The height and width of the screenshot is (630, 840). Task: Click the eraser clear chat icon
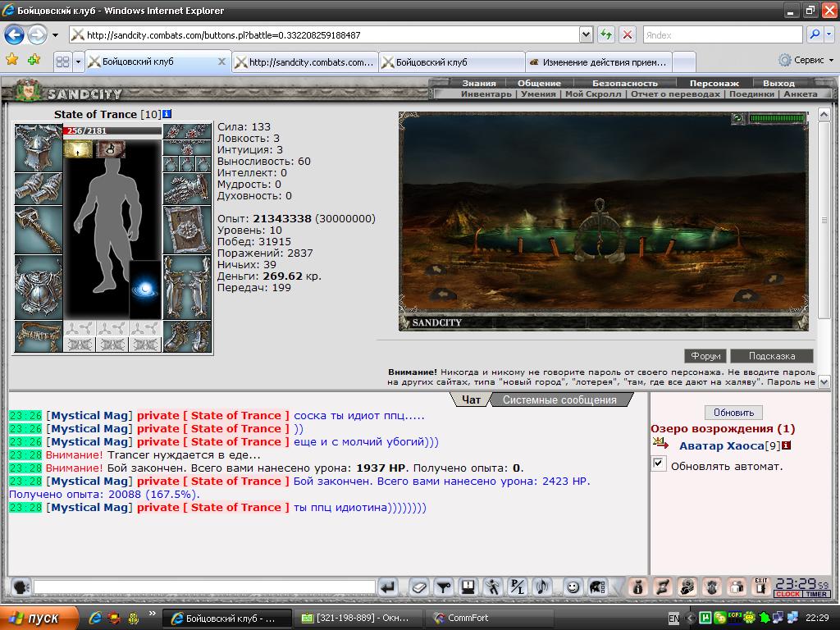pyautogui.click(x=419, y=587)
